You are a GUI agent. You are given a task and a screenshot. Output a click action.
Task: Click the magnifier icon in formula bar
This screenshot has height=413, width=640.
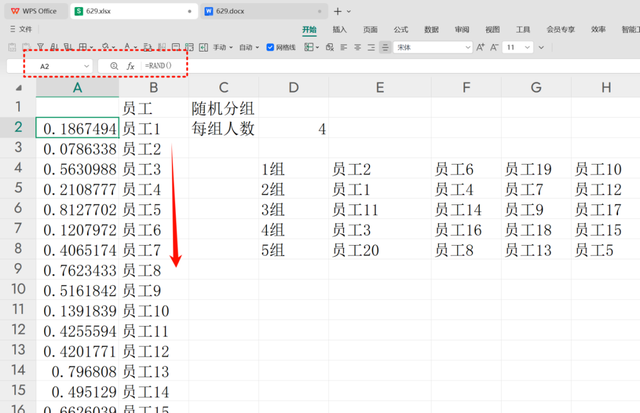click(x=114, y=66)
